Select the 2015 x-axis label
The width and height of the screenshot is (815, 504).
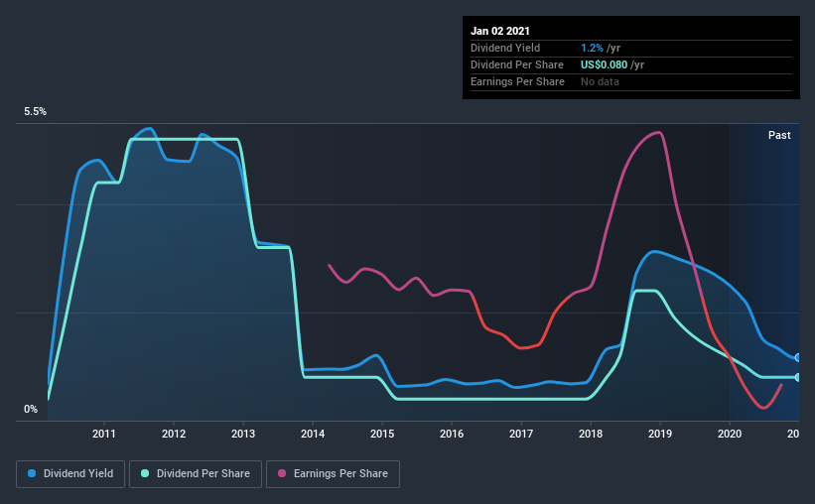[x=382, y=434]
